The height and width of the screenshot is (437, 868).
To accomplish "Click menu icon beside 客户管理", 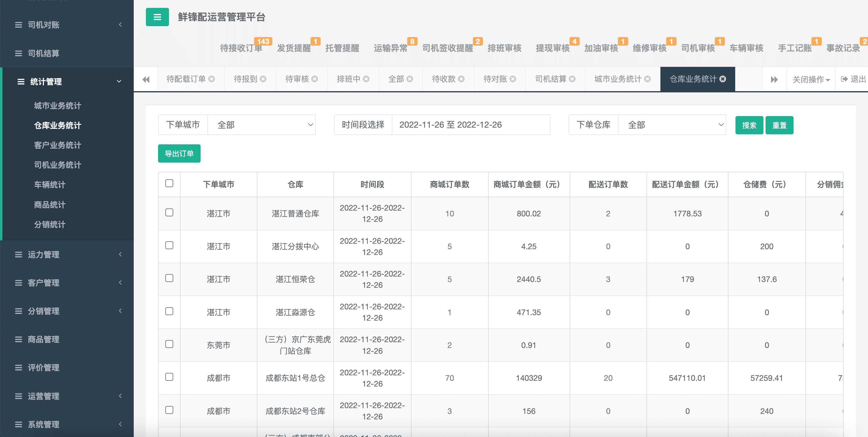I will 19,283.
